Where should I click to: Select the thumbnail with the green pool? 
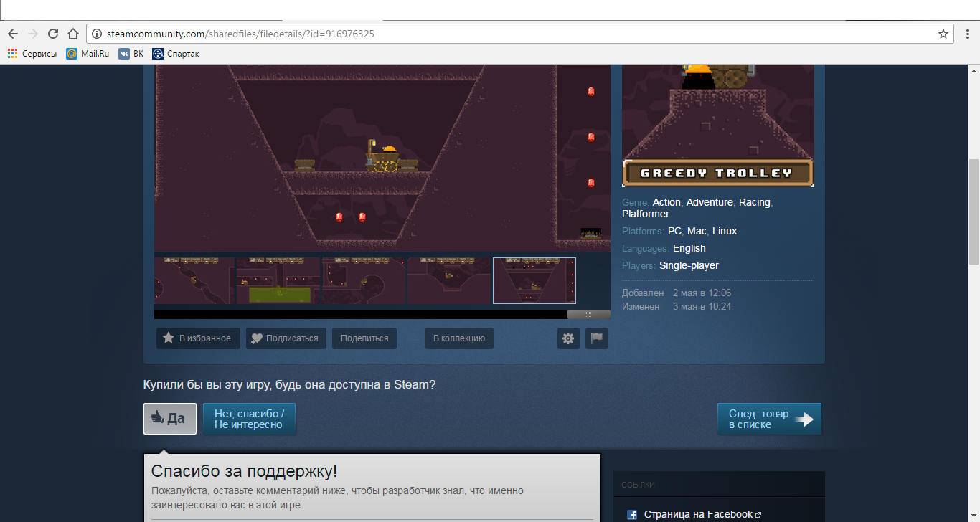278,281
